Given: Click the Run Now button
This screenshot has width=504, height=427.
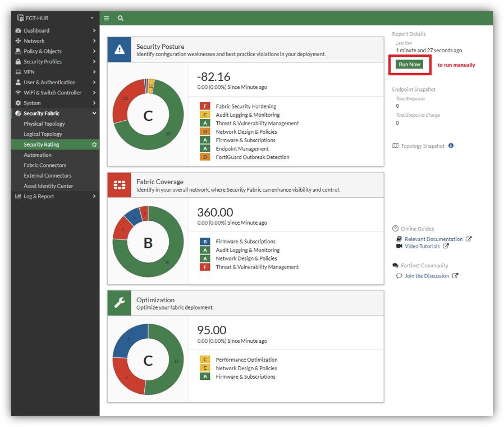Looking at the screenshot, I should pos(410,65).
